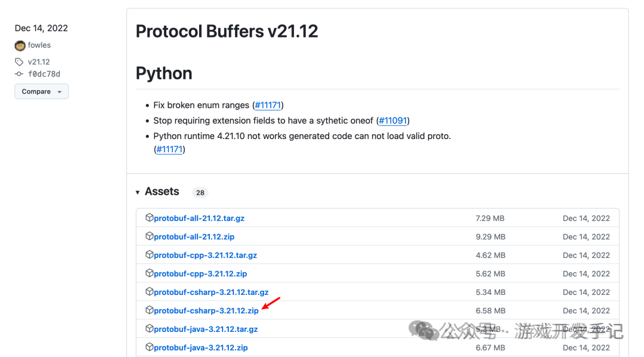The height and width of the screenshot is (357, 644).
Task: Collapse the Assets section
Action: 138,192
